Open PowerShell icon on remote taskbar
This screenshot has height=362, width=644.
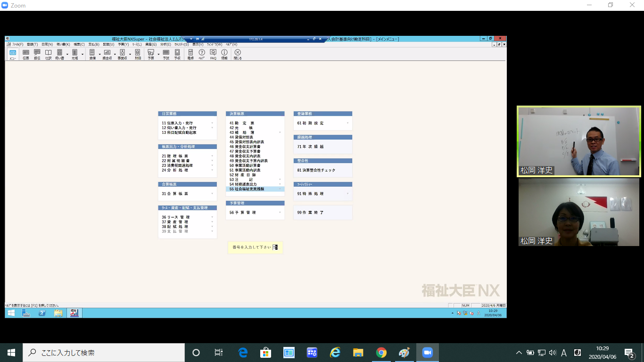[x=42, y=313]
